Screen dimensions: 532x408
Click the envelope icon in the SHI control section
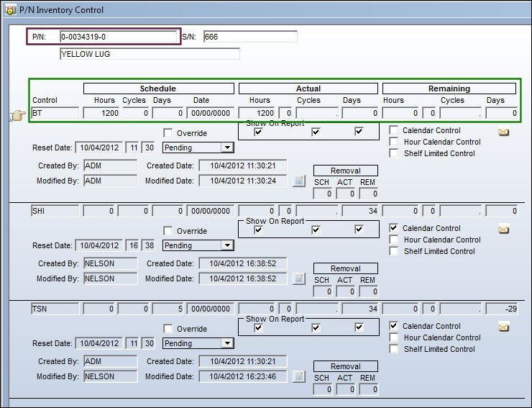[x=503, y=230]
